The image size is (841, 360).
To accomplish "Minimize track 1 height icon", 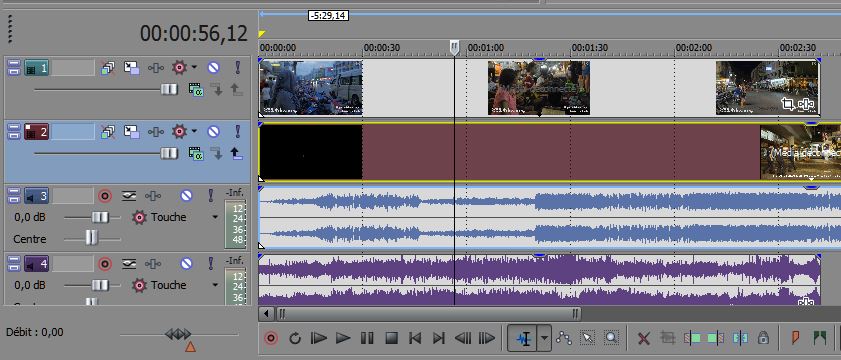I will coord(13,68).
